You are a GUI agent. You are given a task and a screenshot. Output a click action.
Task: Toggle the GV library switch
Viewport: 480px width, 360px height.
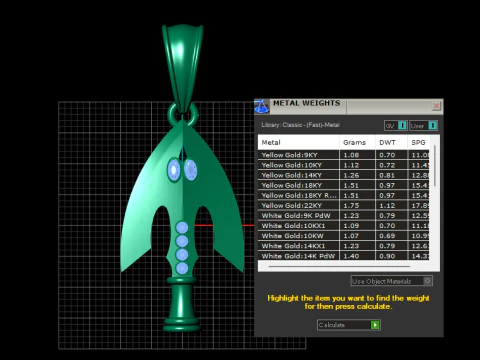[x=396, y=126]
